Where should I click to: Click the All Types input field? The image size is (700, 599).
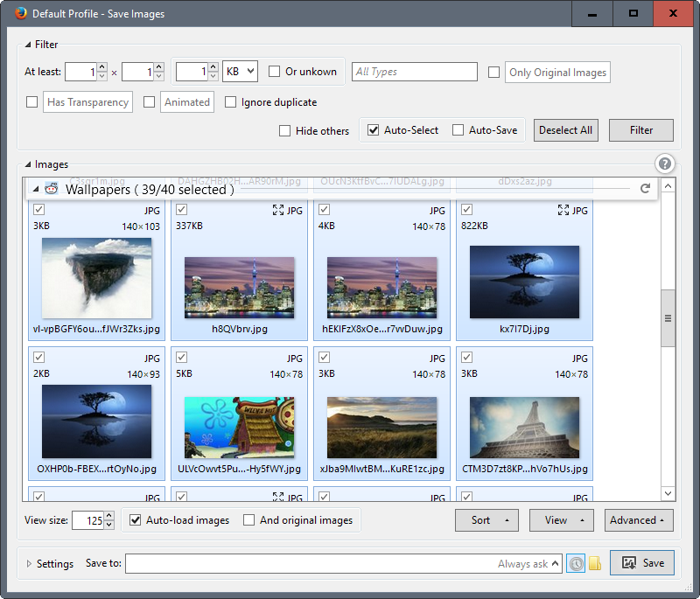415,72
